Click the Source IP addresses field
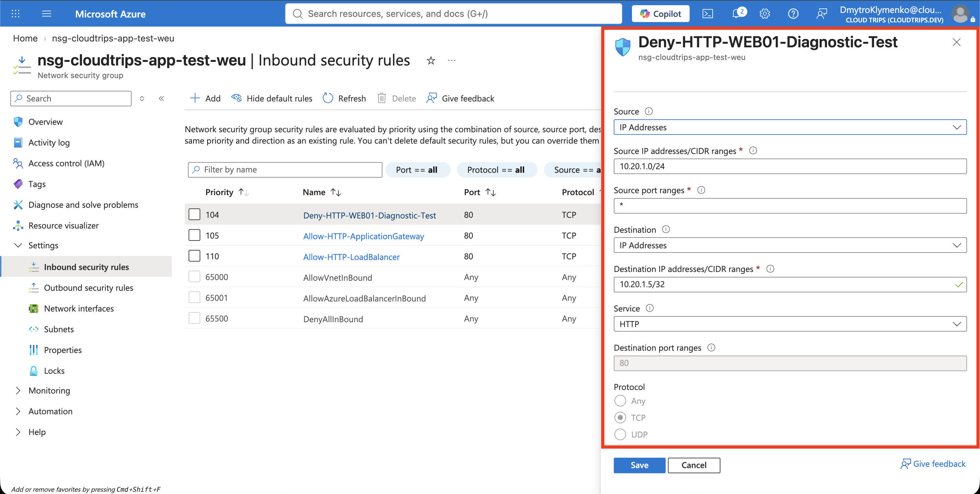The width and height of the screenshot is (980, 494). (x=790, y=166)
